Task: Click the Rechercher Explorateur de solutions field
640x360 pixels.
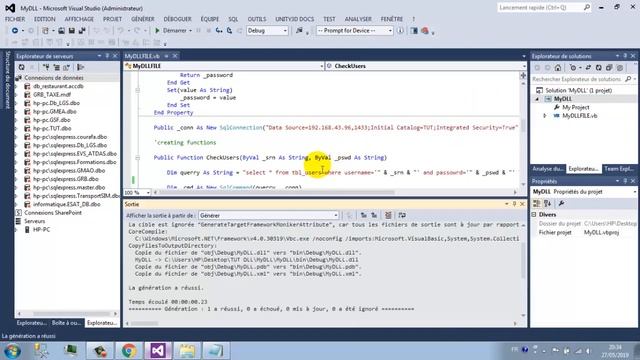Action: 584,79
